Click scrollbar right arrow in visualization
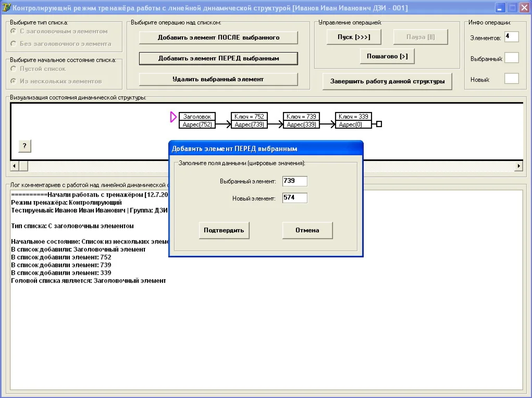The width and height of the screenshot is (532, 398). point(518,166)
